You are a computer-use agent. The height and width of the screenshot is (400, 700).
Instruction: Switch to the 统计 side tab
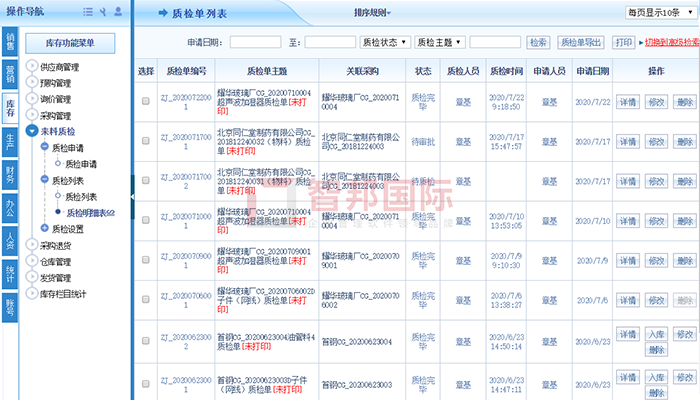coord(10,274)
